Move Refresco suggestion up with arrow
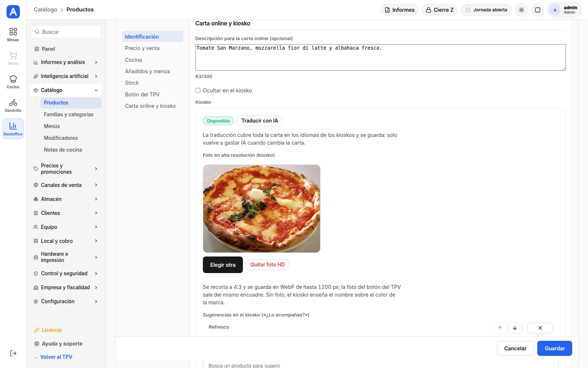Image resolution: width=588 pixels, height=368 pixels. [x=500, y=328]
